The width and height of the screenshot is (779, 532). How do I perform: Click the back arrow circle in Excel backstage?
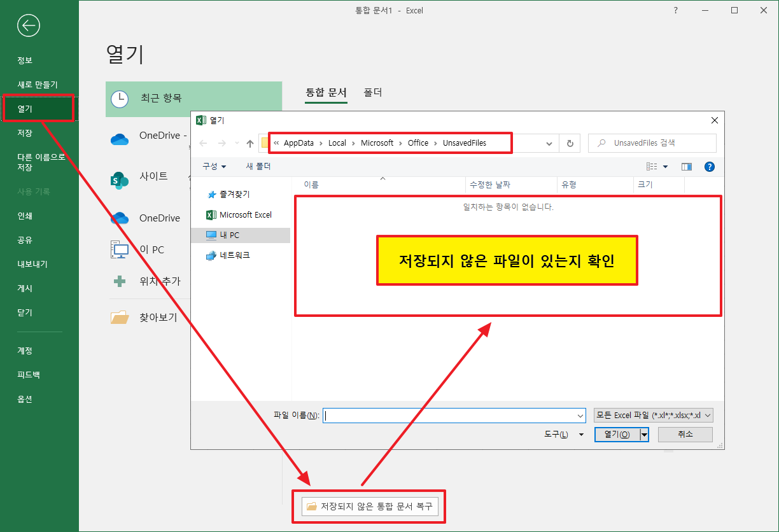29,25
